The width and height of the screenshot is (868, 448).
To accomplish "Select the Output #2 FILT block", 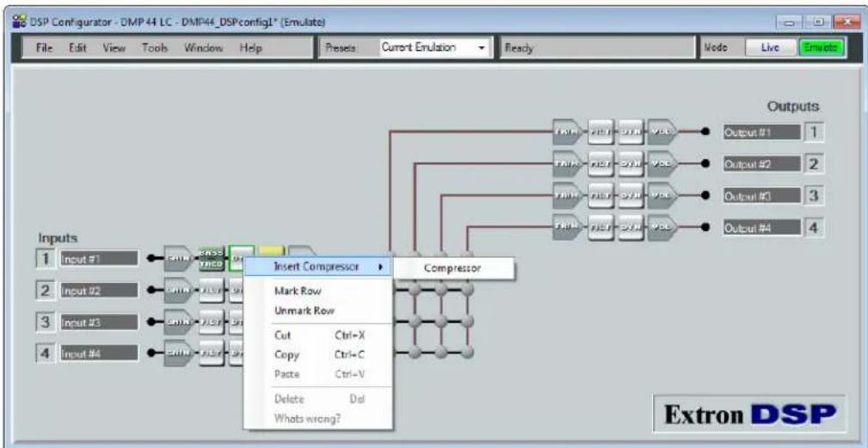I will pos(601,163).
